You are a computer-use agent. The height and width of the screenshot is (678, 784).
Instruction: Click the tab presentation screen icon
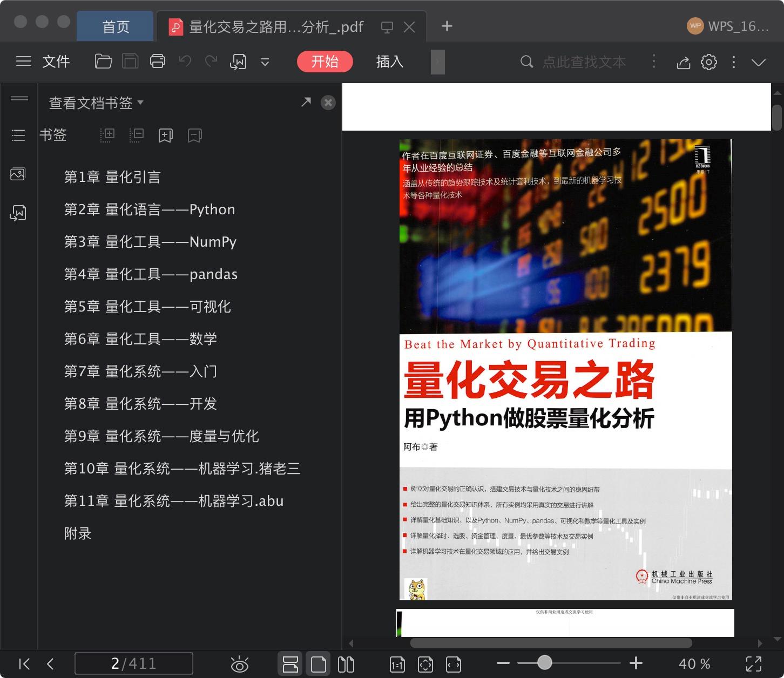387,27
